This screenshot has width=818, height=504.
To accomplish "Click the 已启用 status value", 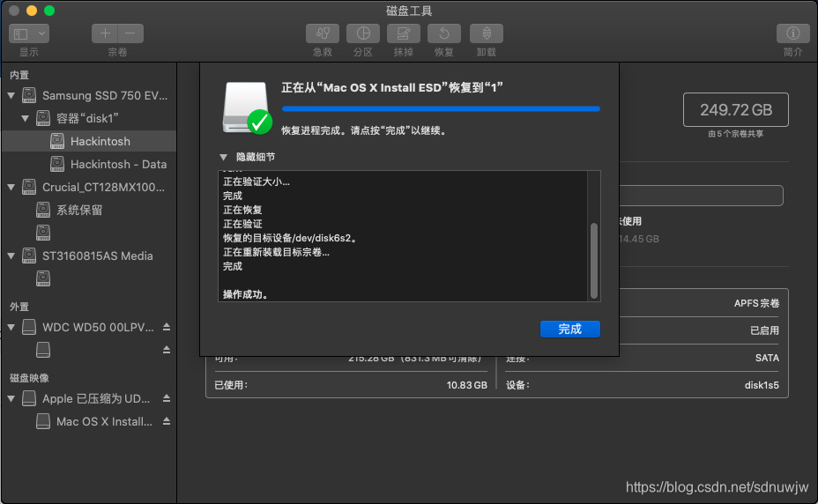I will [765, 330].
